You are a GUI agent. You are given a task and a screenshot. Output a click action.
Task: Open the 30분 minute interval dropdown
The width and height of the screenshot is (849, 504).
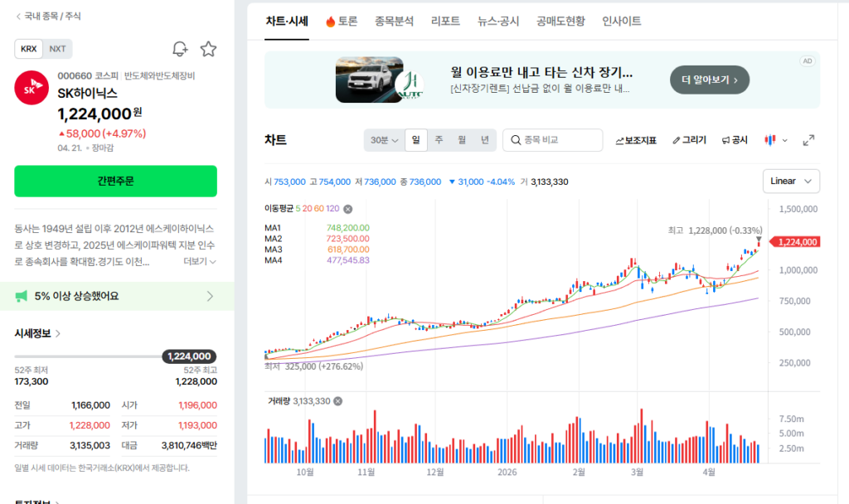pos(384,140)
